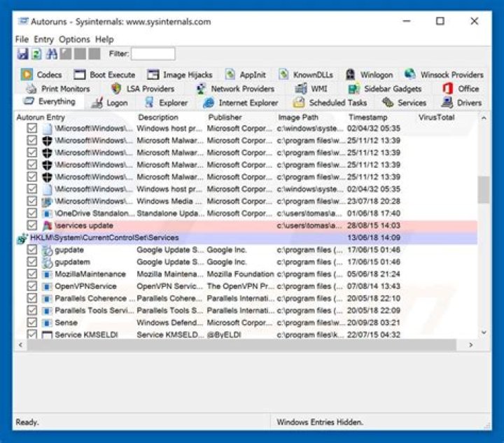Toggle the Parallels Coherence checkbox
The image size is (504, 443).
(x=31, y=299)
